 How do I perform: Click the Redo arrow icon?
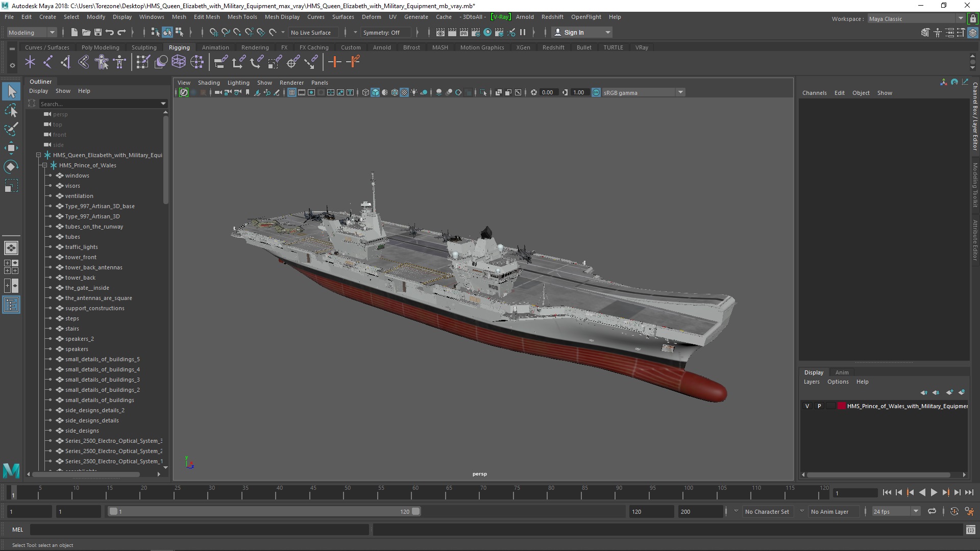tap(121, 32)
